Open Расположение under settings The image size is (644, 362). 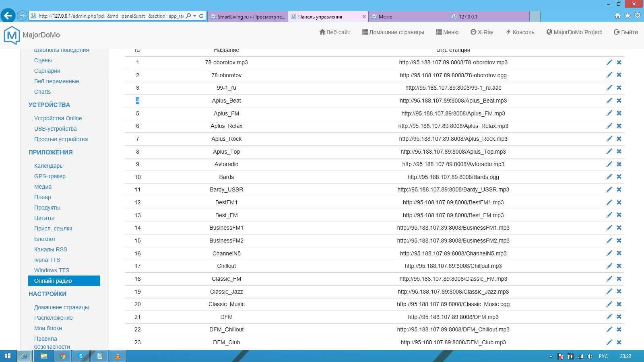coord(54,318)
